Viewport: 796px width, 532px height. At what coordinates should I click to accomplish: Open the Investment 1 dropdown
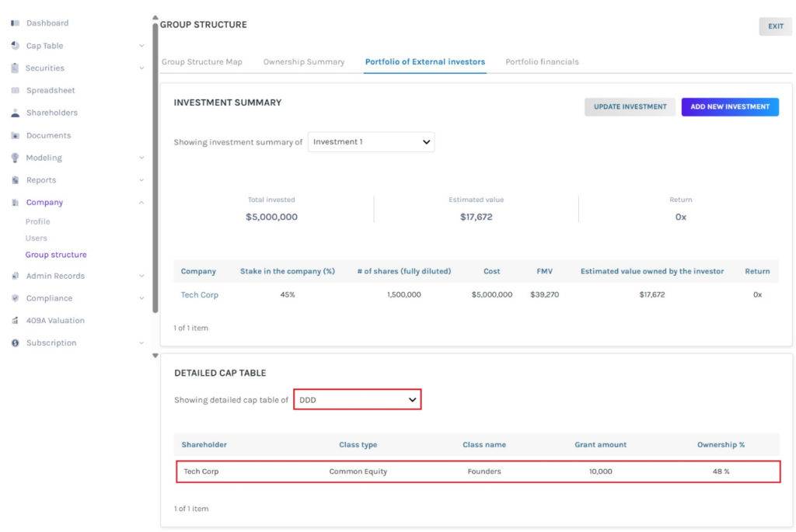click(371, 142)
